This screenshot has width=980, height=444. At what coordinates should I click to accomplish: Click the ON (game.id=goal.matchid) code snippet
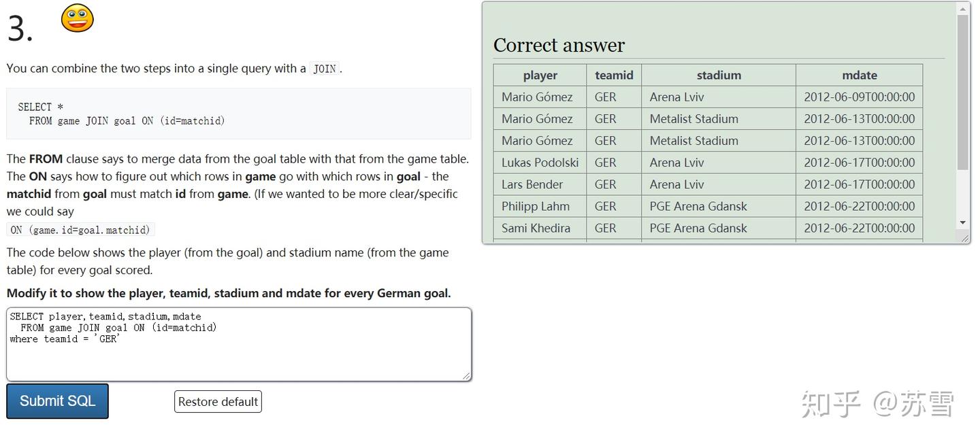coord(80,230)
